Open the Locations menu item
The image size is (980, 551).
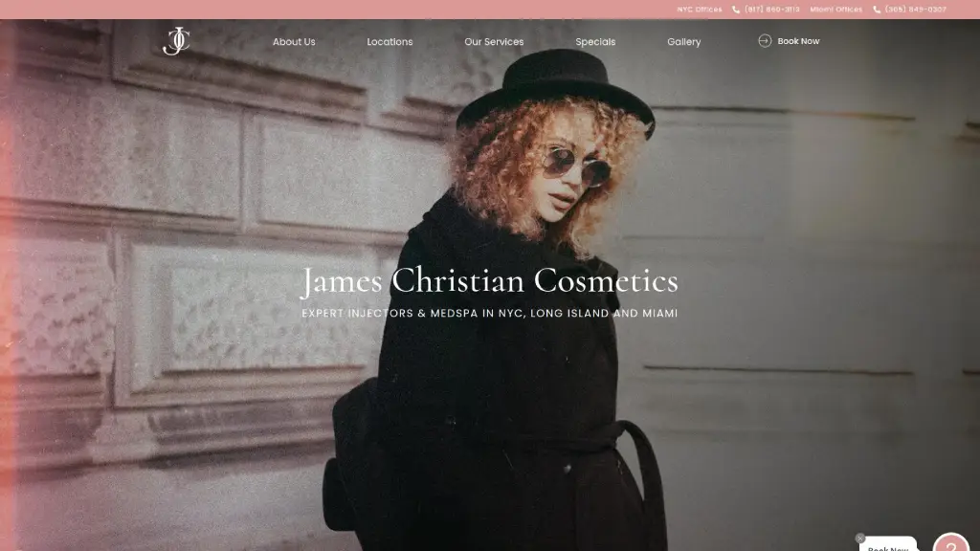pyautogui.click(x=390, y=42)
